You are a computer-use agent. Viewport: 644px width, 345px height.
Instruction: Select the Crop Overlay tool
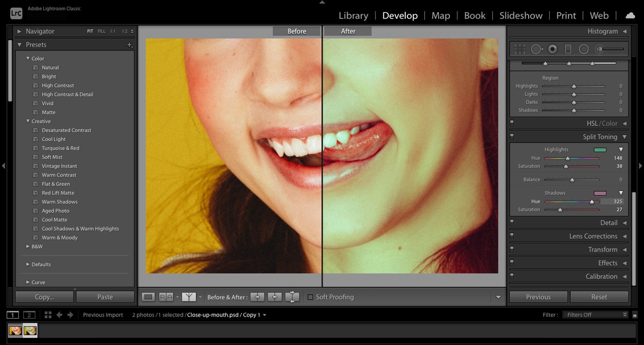[519, 49]
